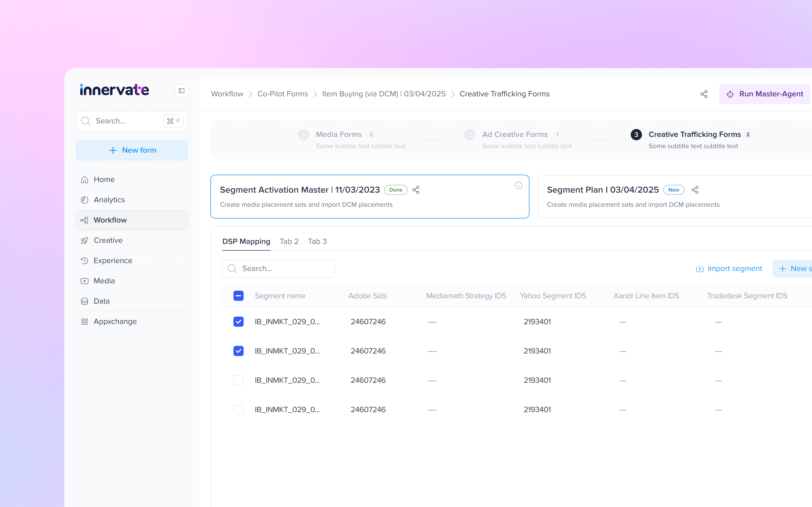Click the share icon in top header

tap(704, 94)
